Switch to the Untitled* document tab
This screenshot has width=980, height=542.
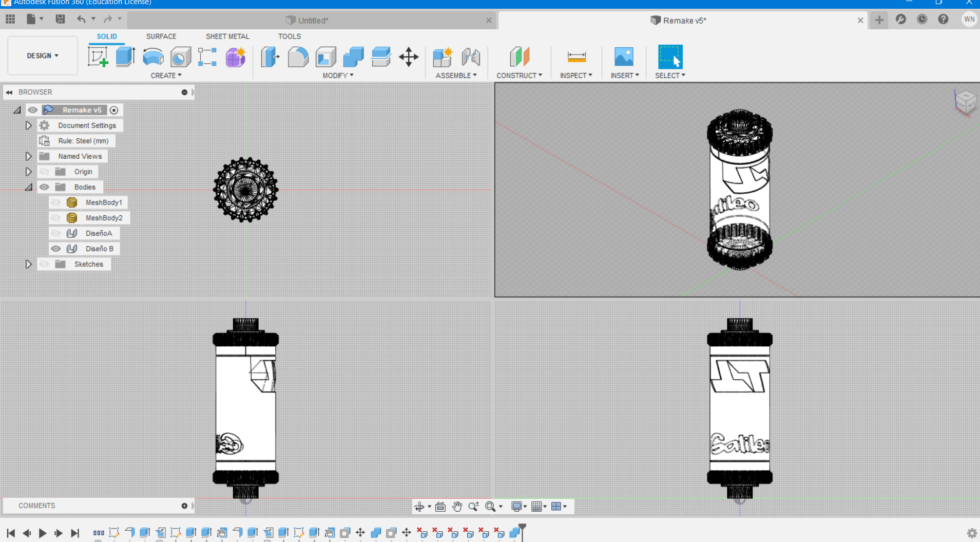(312, 21)
